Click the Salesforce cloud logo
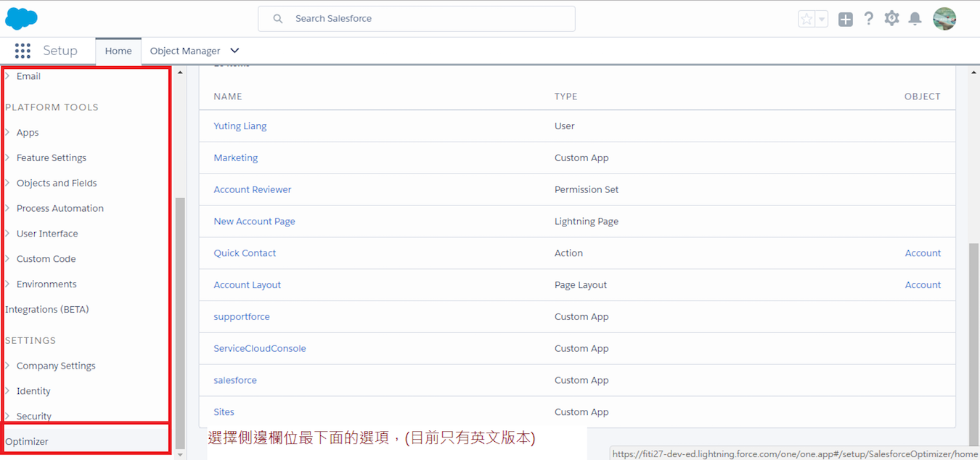This screenshot has width=980, height=460. point(21,18)
